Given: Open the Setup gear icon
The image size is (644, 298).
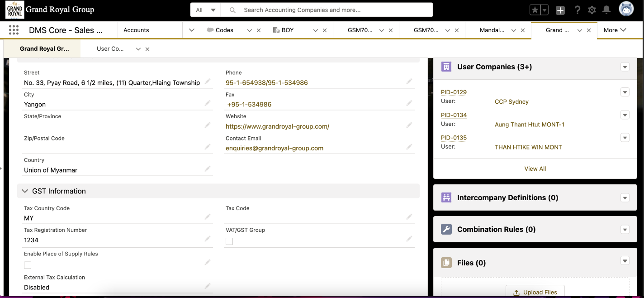Looking at the screenshot, I should coord(592,10).
